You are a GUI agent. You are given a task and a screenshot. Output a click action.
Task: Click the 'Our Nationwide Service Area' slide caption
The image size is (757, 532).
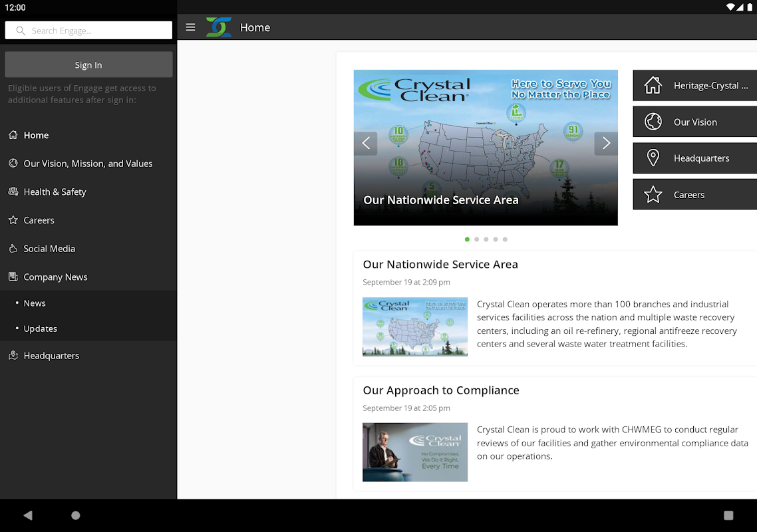pos(441,200)
